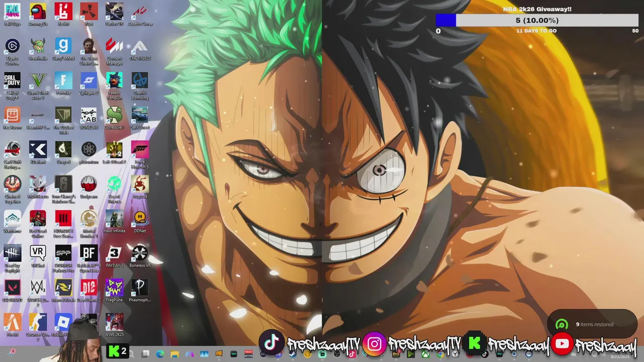This screenshot has height=362, width=644.
Task: Click the Faaast Penguin icon
Action: (114, 86)
